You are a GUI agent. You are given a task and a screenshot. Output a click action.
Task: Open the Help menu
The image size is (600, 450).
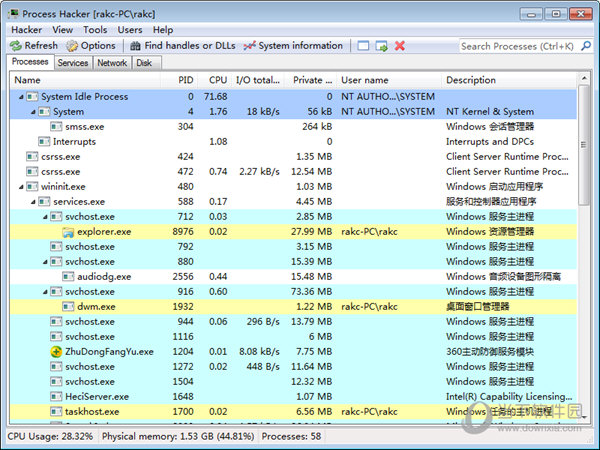coord(163,30)
